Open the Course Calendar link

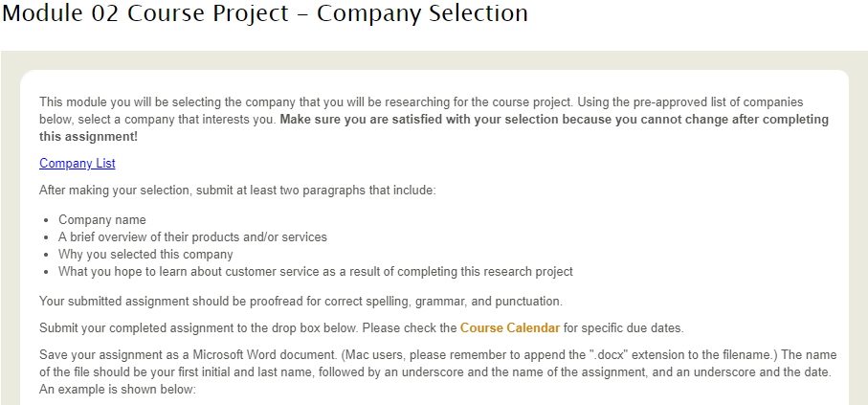(x=510, y=328)
